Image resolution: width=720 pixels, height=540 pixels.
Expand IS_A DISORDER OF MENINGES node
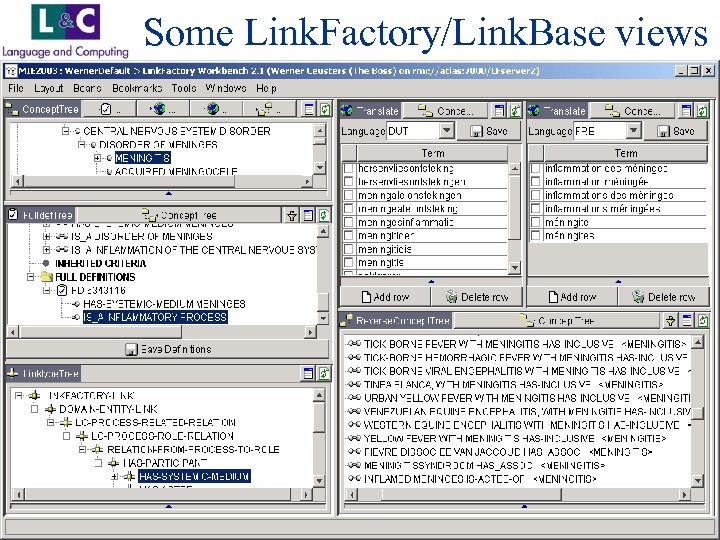46,236
